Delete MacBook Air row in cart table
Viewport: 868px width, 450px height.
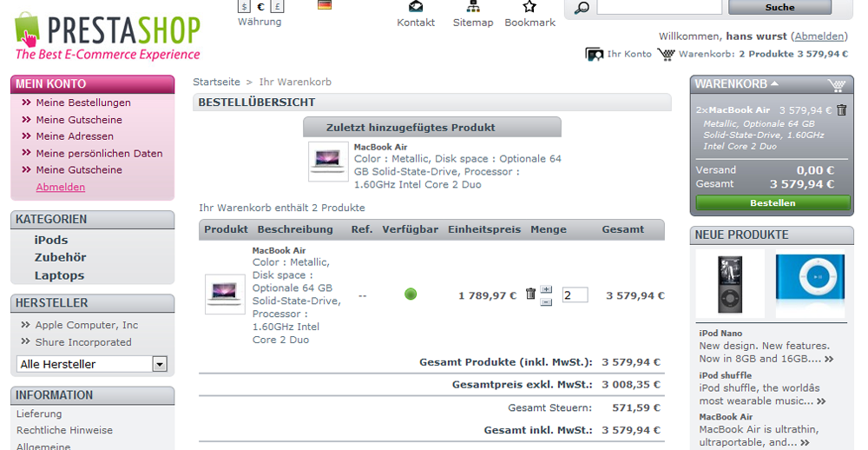tap(530, 293)
